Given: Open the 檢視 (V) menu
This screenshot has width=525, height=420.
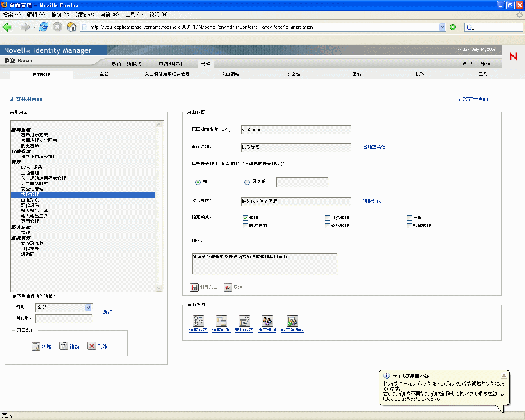Looking at the screenshot, I should click(x=60, y=15).
